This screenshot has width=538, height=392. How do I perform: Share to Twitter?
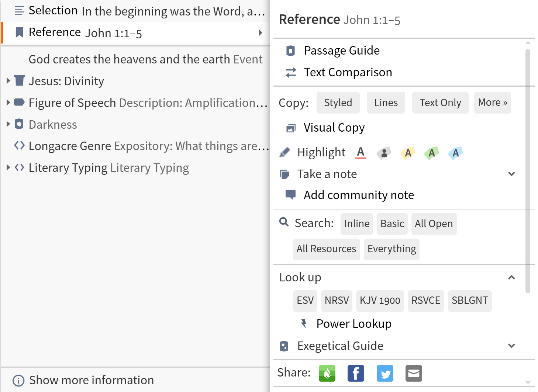(x=385, y=373)
